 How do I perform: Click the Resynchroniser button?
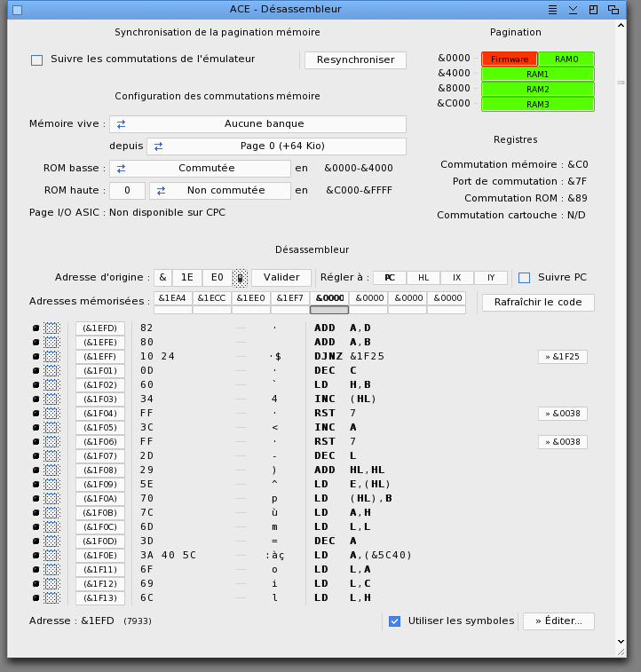click(355, 60)
